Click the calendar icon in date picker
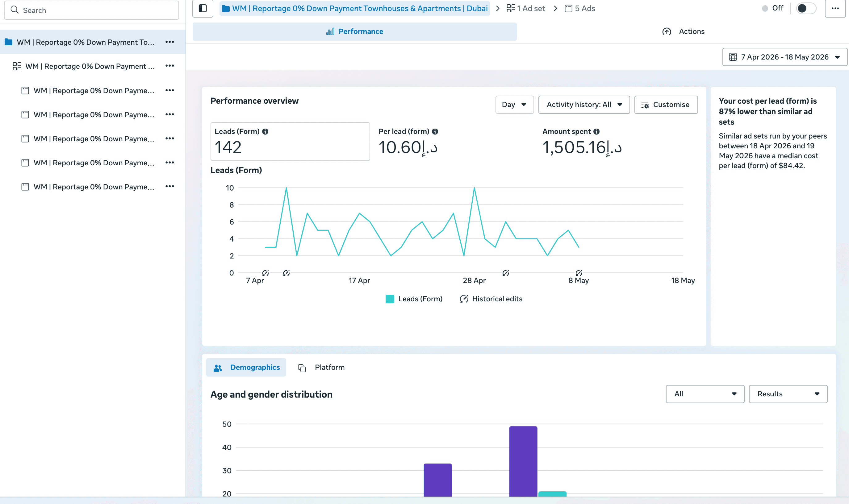Screen dimensions: 849x504 click(733, 57)
